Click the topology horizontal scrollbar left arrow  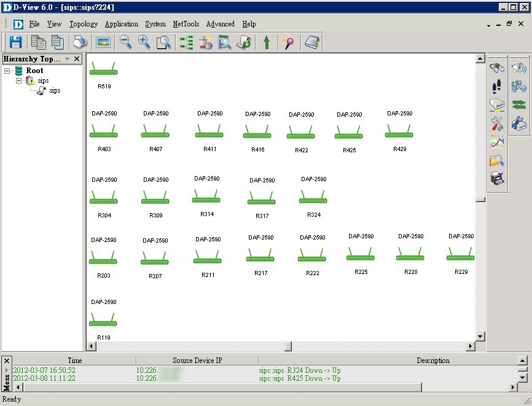click(x=91, y=346)
